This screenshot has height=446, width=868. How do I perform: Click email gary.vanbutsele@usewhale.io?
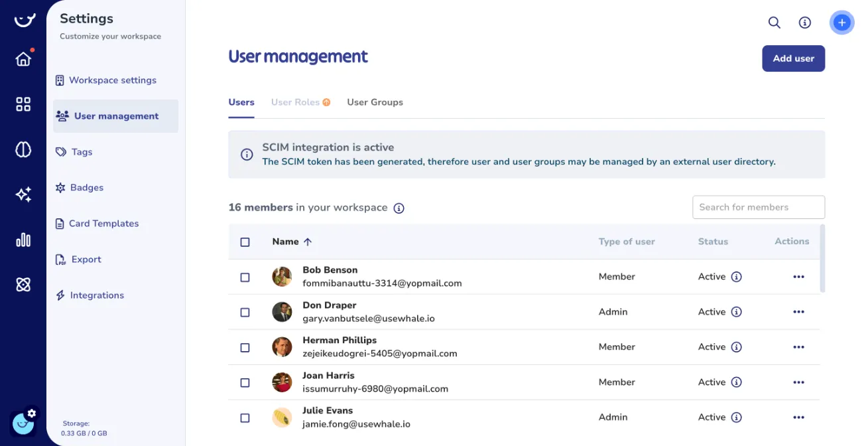click(x=369, y=319)
